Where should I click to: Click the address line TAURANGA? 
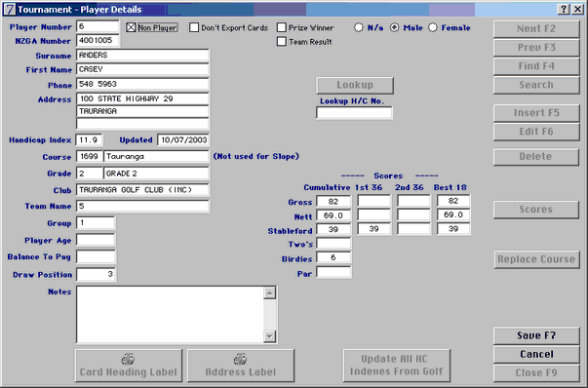tap(143, 111)
